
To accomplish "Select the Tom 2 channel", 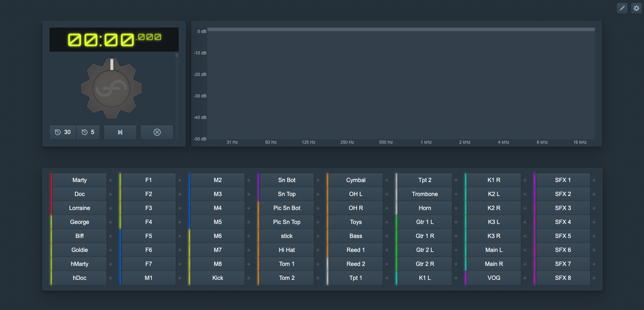I will (287, 278).
